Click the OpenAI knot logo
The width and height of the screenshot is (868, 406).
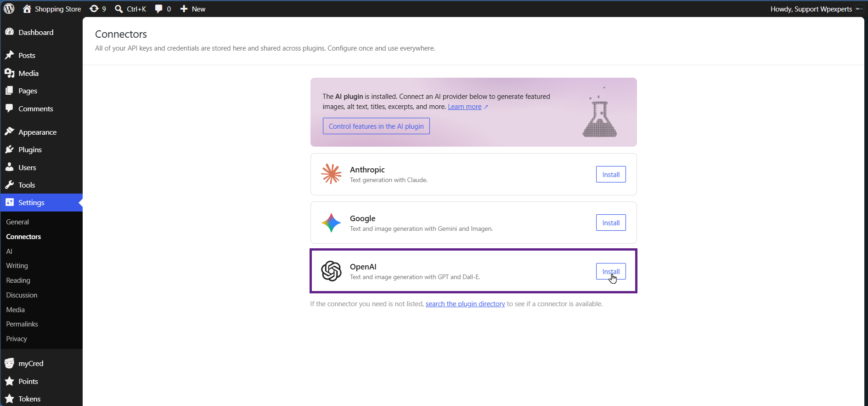[x=331, y=271]
